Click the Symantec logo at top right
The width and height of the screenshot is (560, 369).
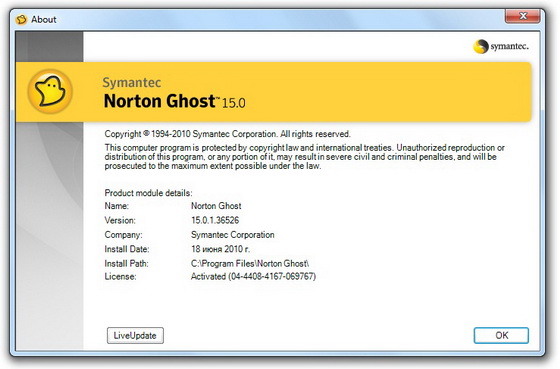pyautogui.click(x=501, y=46)
